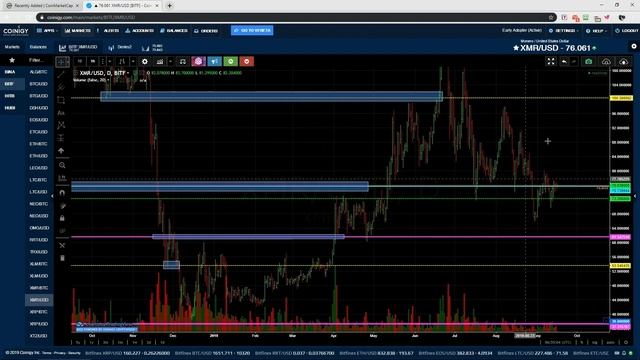Image resolution: width=640 pixels, height=360 pixels.
Task: Click the green buy order button
Action: pyautogui.click(x=231, y=62)
